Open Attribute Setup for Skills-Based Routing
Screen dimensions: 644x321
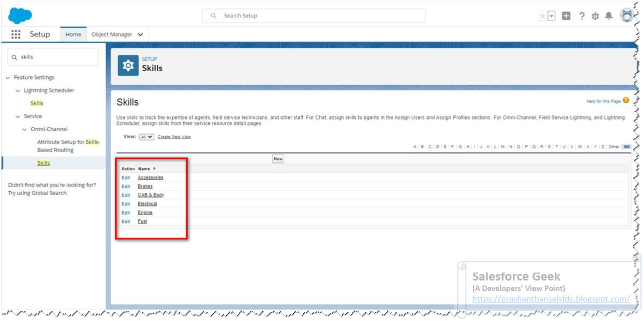point(69,146)
